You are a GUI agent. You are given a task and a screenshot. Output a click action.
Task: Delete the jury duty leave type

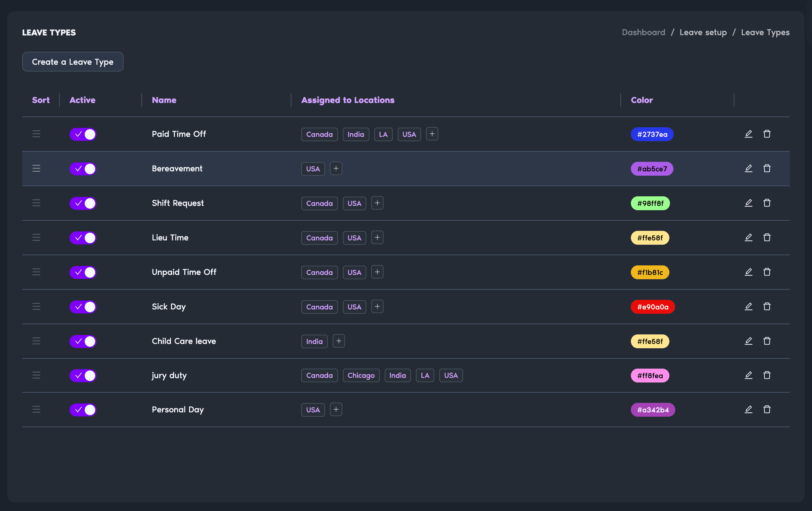(767, 375)
